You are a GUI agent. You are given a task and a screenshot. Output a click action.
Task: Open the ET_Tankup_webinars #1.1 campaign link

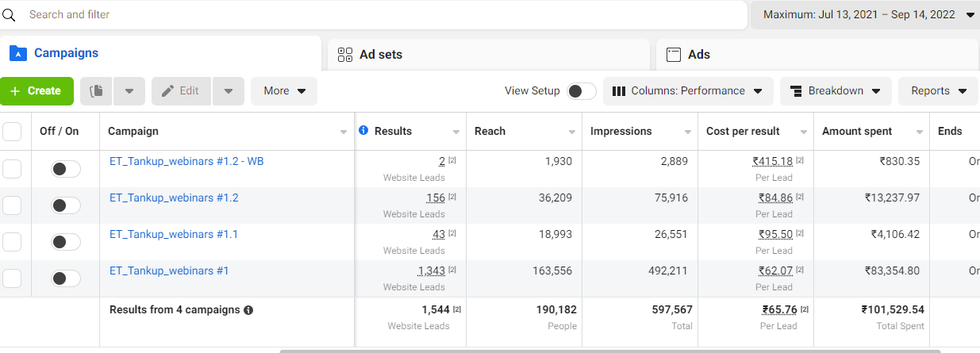pyautogui.click(x=174, y=234)
